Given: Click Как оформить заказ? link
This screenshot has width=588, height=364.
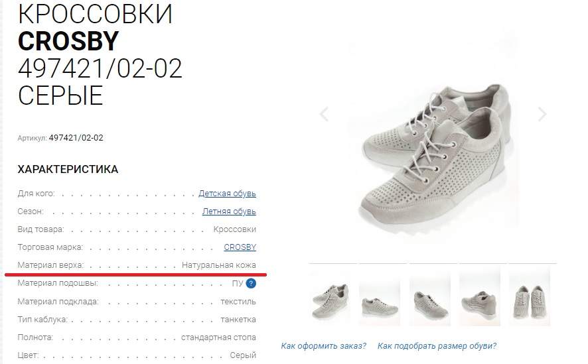Looking at the screenshot, I should click(x=324, y=345).
